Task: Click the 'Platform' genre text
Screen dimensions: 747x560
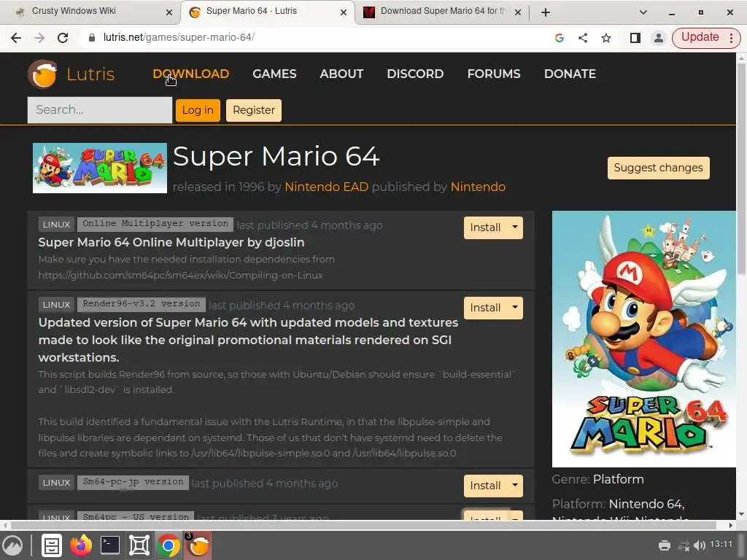Action: (619, 480)
